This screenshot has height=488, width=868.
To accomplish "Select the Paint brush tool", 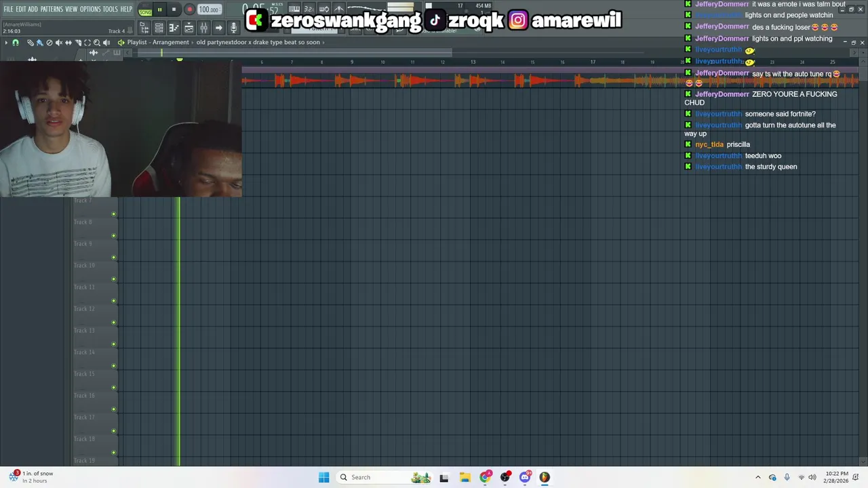I will pos(39,42).
